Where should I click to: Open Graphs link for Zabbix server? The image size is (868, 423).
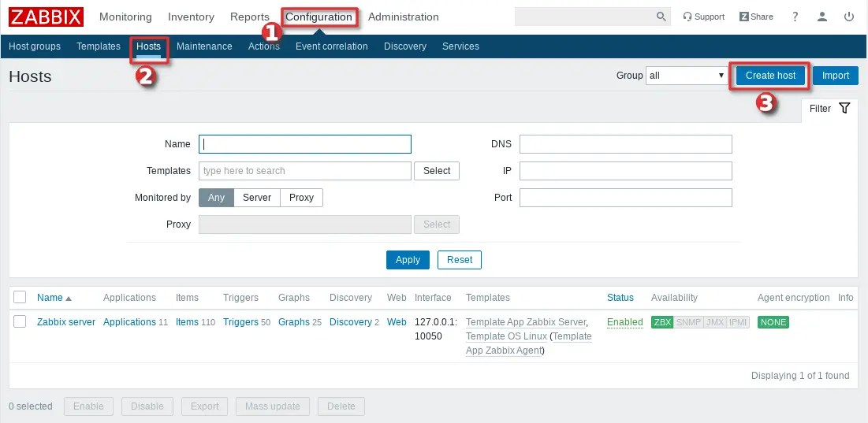(x=293, y=322)
